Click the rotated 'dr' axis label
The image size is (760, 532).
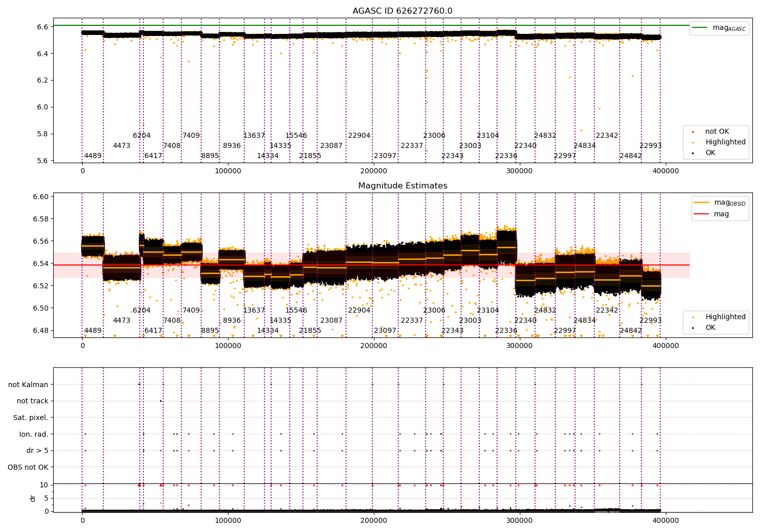click(33, 498)
